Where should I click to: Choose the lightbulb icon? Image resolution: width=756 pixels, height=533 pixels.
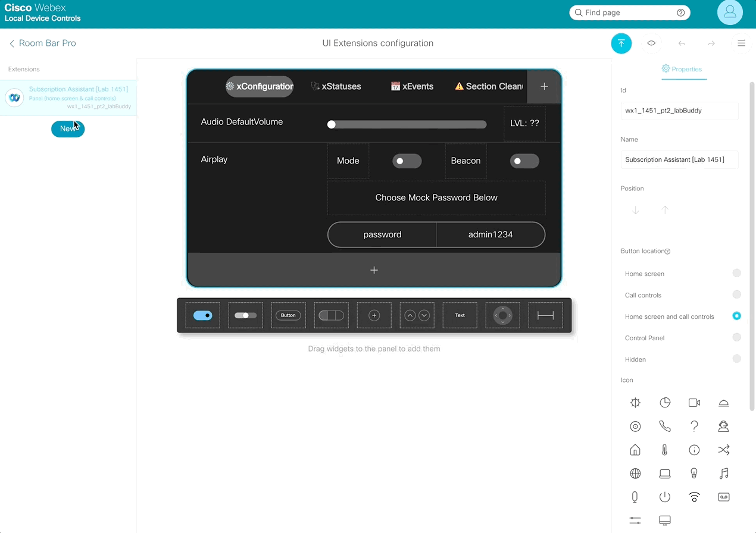coord(694,474)
